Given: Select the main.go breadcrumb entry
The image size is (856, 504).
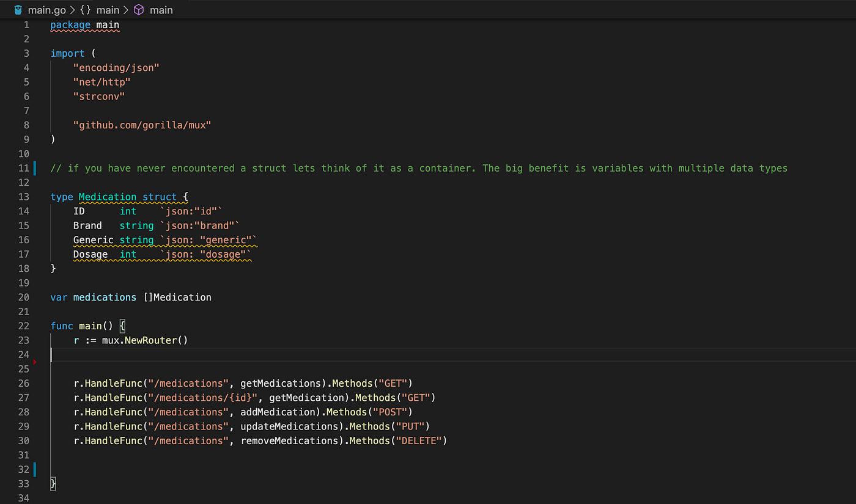Looking at the screenshot, I should tap(46, 10).
